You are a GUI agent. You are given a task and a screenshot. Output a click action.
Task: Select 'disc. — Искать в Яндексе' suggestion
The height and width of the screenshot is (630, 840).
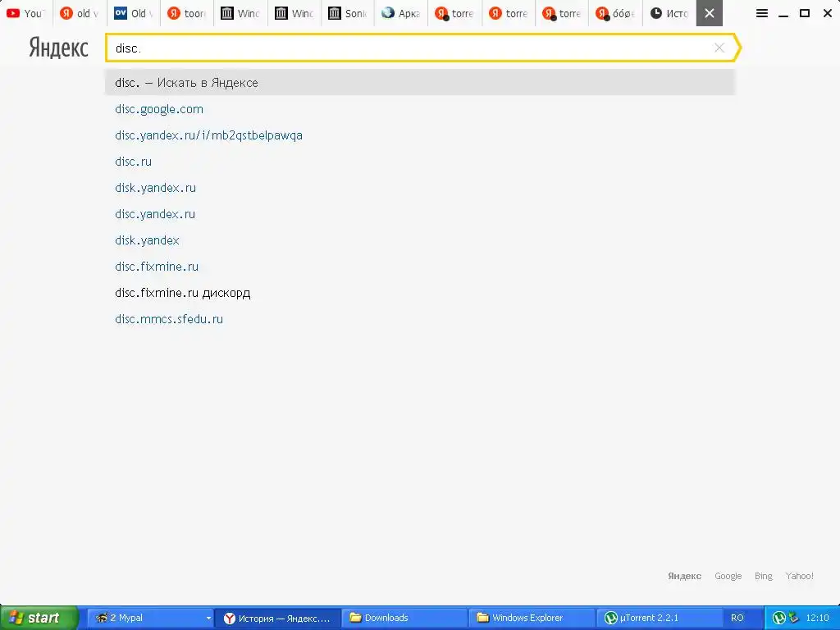419,83
